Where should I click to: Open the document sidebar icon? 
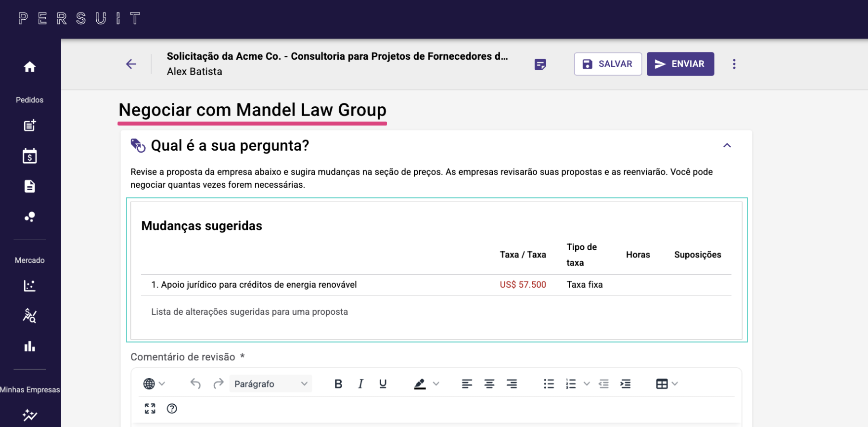pyautogui.click(x=30, y=186)
